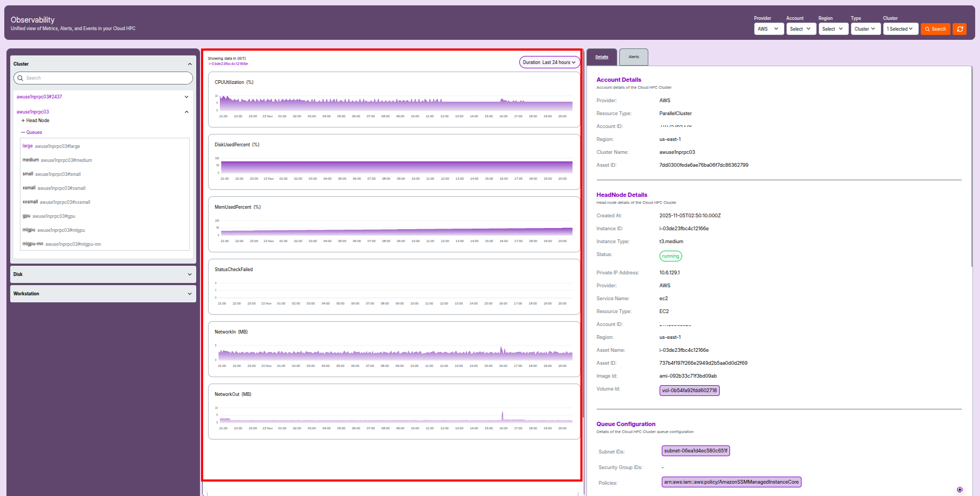The width and height of the screenshot is (980, 496).
Task: Click the Queue Configuration heading
Action: point(626,424)
